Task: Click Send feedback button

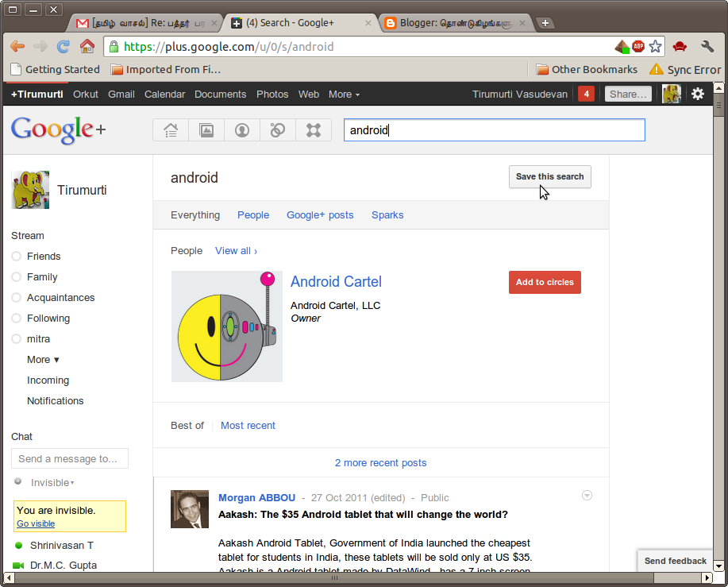Action: 675,561
